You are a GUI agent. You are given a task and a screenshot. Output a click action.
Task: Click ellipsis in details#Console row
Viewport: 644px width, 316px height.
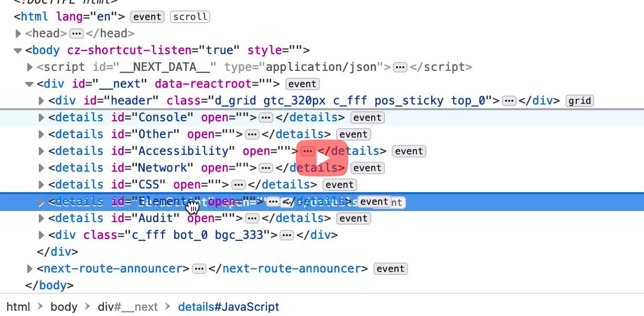(266, 118)
